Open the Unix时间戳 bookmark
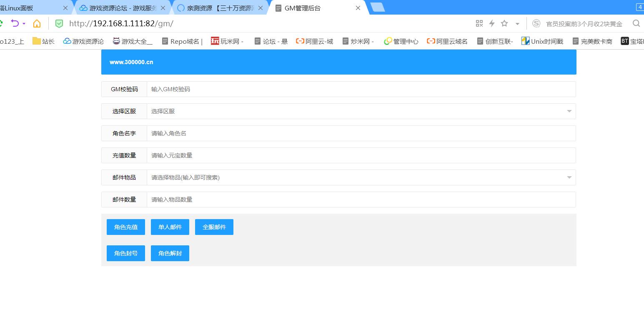 coord(542,41)
